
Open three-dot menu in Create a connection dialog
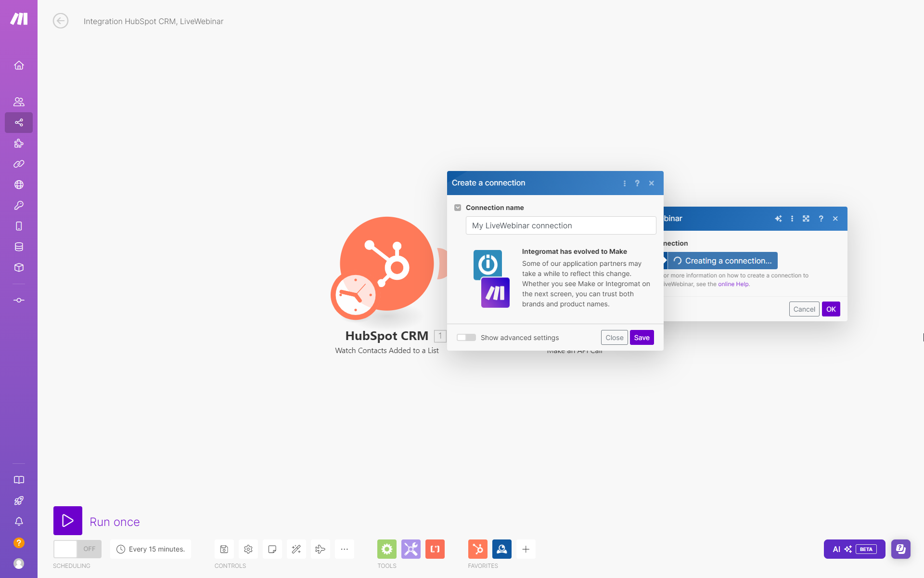point(625,184)
